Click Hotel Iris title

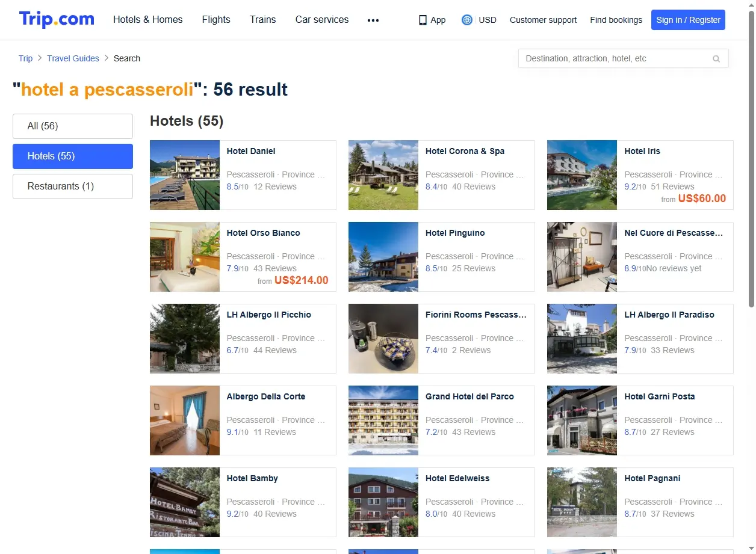click(x=642, y=151)
